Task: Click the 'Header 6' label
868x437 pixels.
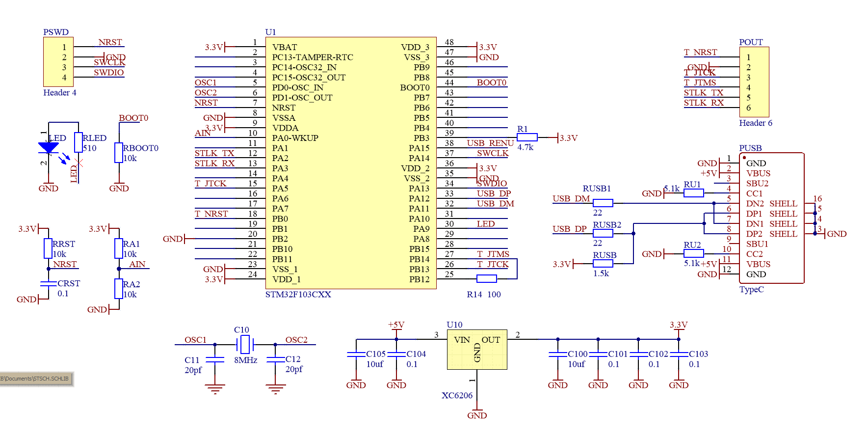Action: click(756, 123)
